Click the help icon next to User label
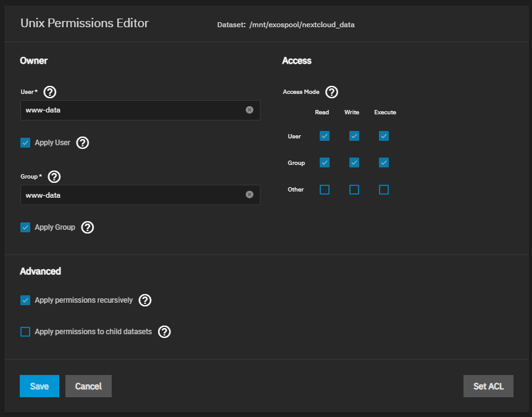 pyautogui.click(x=50, y=92)
